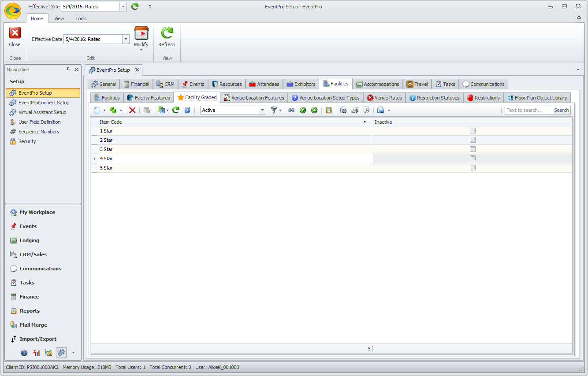The height and width of the screenshot is (376, 588).
Task: Click the red X delete toolbar icon
Action: click(132, 110)
